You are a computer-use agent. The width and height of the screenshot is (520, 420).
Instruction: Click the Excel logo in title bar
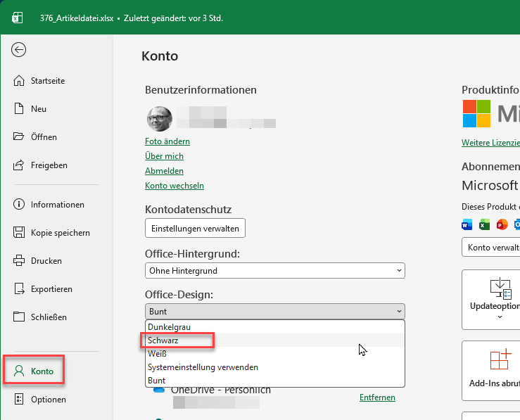[18, 18]
